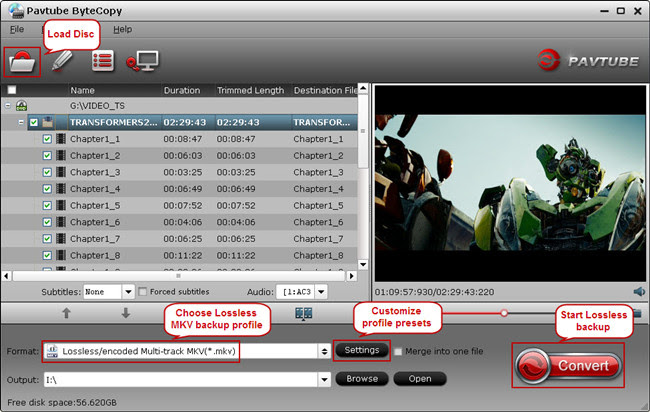Enable Forced subtitles checkbox
The height and width of the screenshot is (412, 650).
[x=143, y=292]
